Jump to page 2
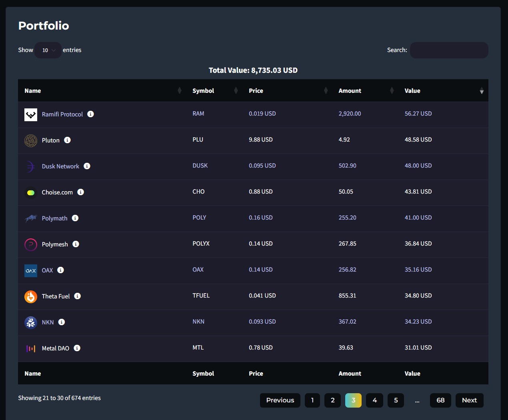 [x=332, y=400]
